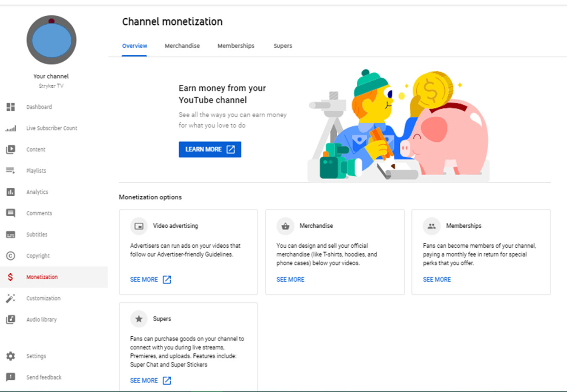567x392 pixels.
Task: Open Dashboard from the sidebar icon
Action: [11, 107]
